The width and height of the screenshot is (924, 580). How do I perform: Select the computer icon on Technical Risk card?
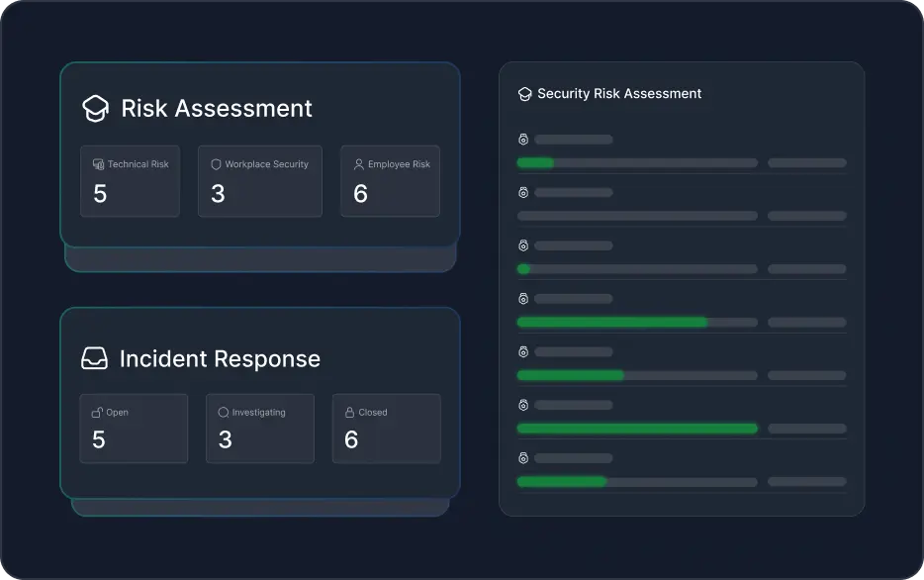[99, 163]
